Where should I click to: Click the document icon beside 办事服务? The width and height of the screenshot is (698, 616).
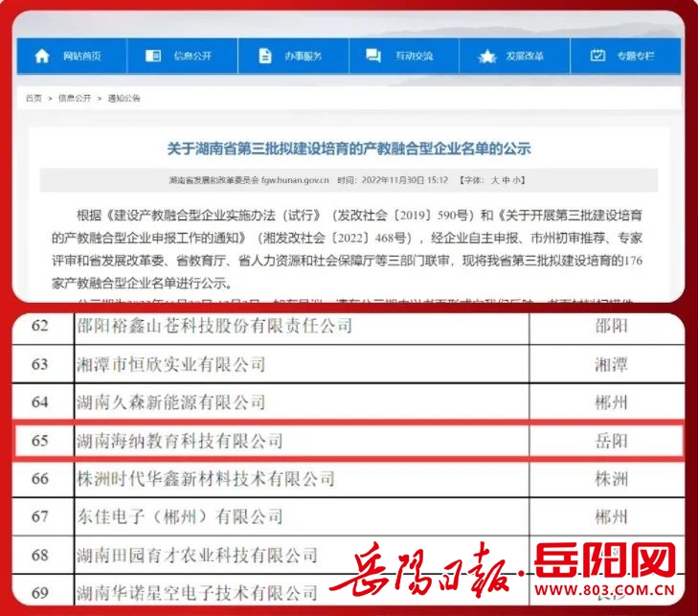[x=265, y=57]
